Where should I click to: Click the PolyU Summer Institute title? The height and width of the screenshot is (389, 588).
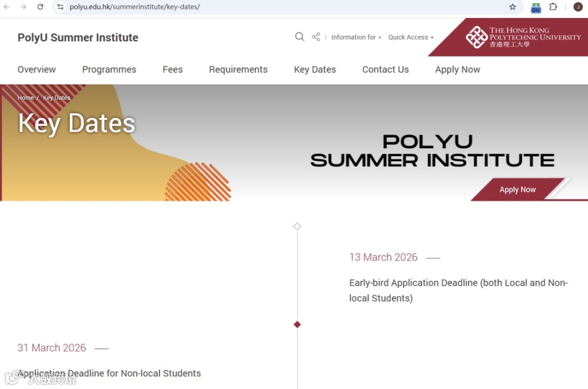click(78, 38)
